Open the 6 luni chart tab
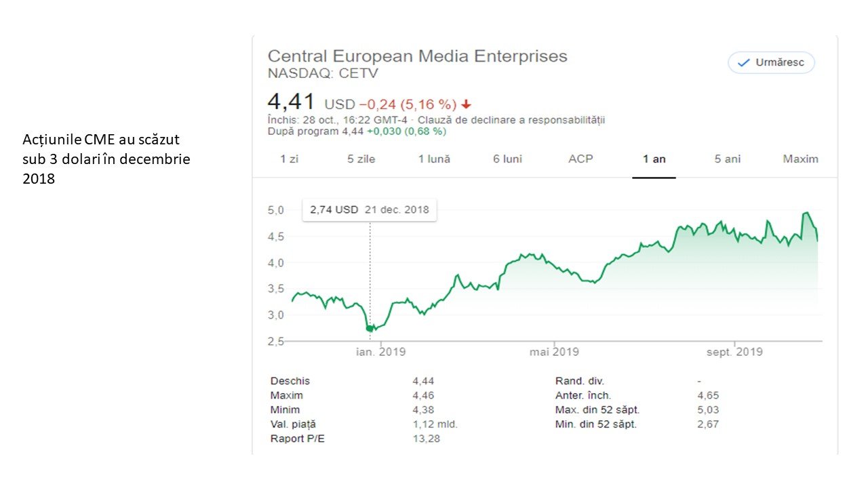This screenshot has height=488, width=868. pos(507,159)
